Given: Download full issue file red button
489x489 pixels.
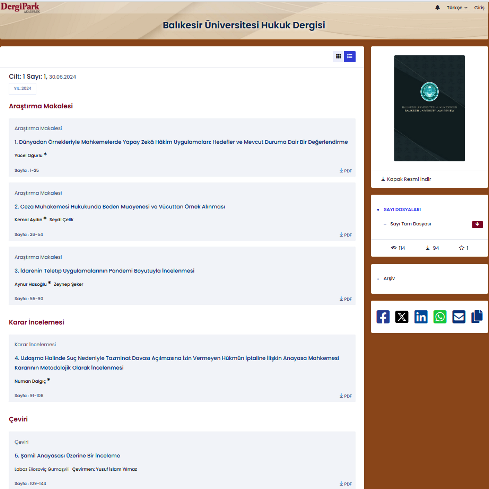Looking at the screenshot, I should (477, 224).
